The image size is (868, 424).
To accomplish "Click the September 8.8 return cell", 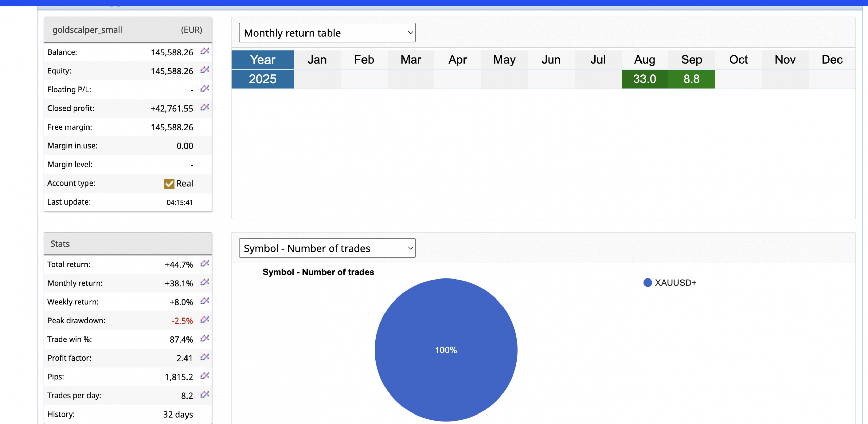I will (x=691, y=79).
